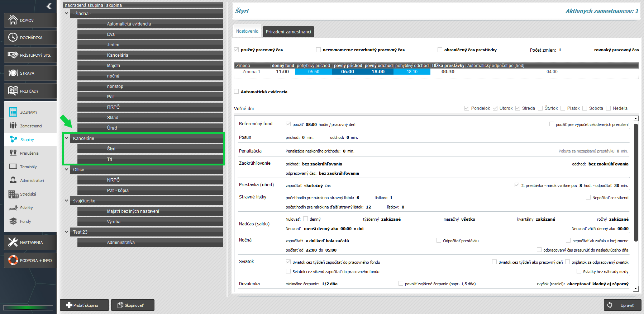Select the nonstop group row
This screenshot has height=314, width=644.
(150, 86)
